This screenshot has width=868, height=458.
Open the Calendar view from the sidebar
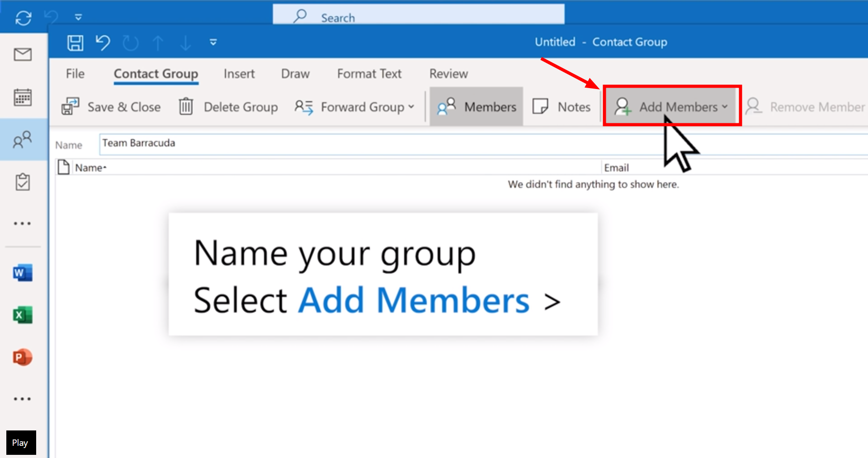tap(22, 97)
